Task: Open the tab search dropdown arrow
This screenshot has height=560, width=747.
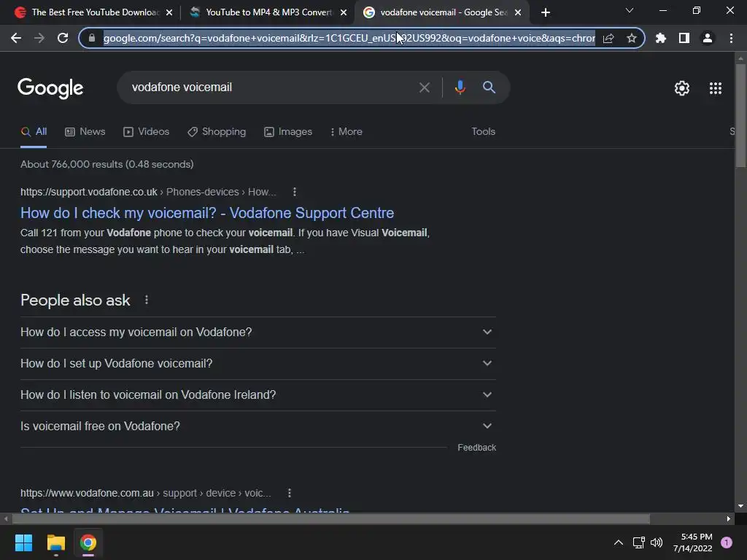Action: [630, 10]
